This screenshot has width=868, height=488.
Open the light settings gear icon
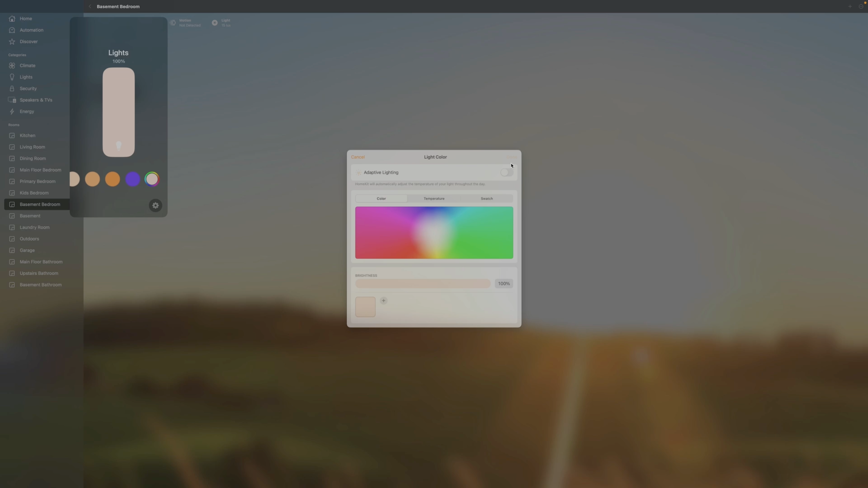tap(155, 205)
